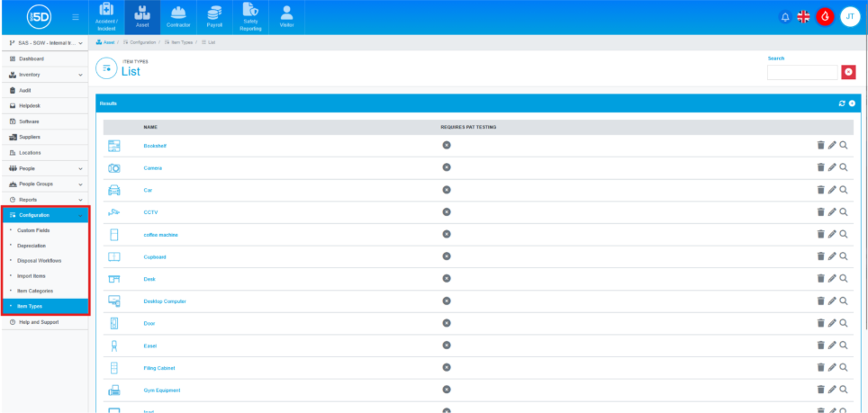Click into the Search input field
Screen dimensions: 868x413
point(801,73)
